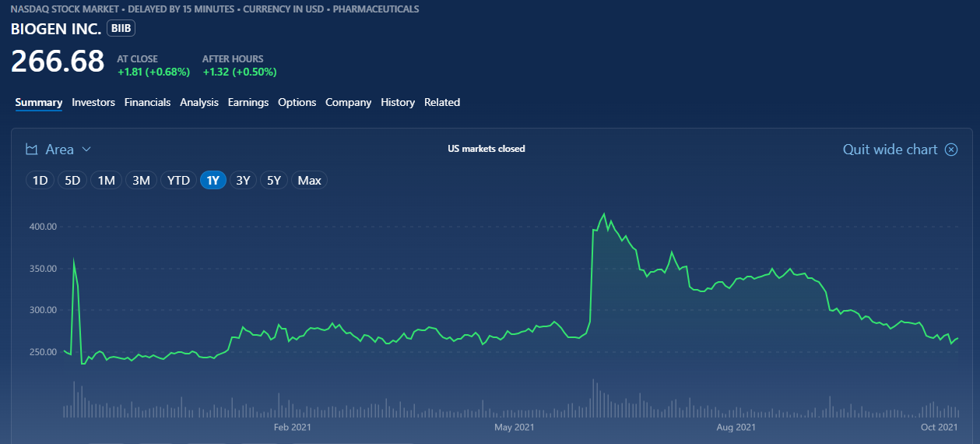980x444 pixels.
Task: Click the 266.68 share price
Action: (58, 62)
